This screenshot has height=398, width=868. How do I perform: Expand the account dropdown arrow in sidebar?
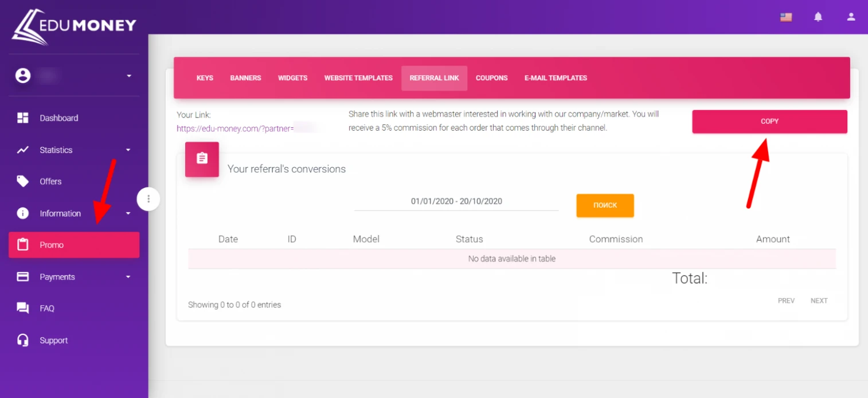[129, 76]
